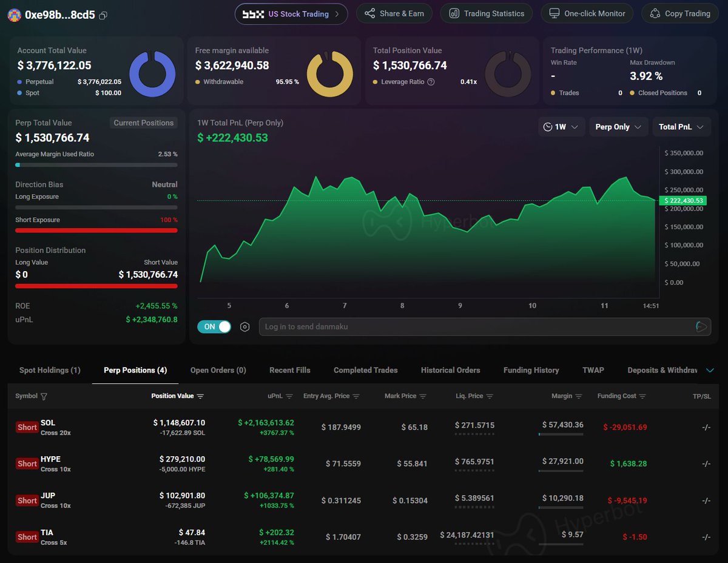
Task: Open Trading Statistics
Action: (x=486, y=13)
